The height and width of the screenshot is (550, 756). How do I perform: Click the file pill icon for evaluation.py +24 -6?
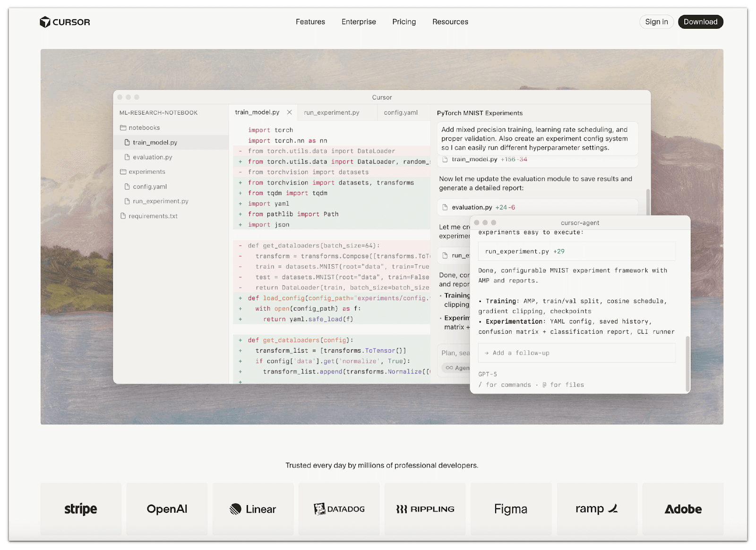point(445,207)
